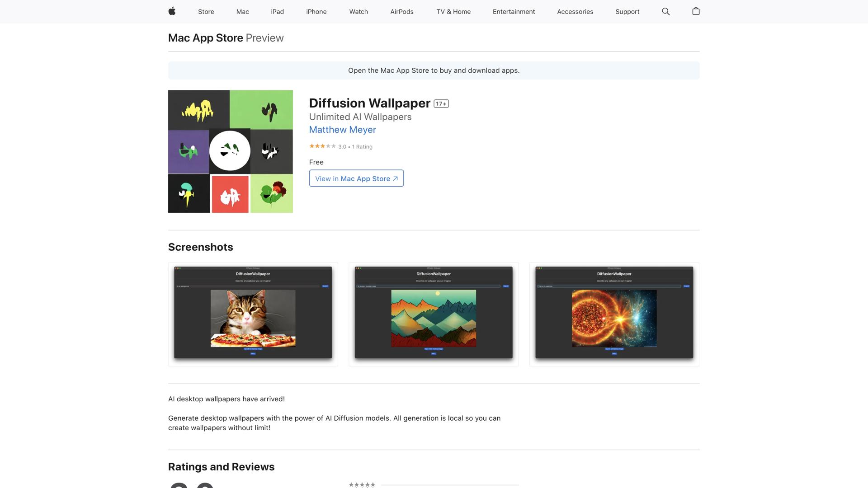Click Mac App Store heading link
The width and height of the screenshot is (868, 488).
click(x=205, y=38)
